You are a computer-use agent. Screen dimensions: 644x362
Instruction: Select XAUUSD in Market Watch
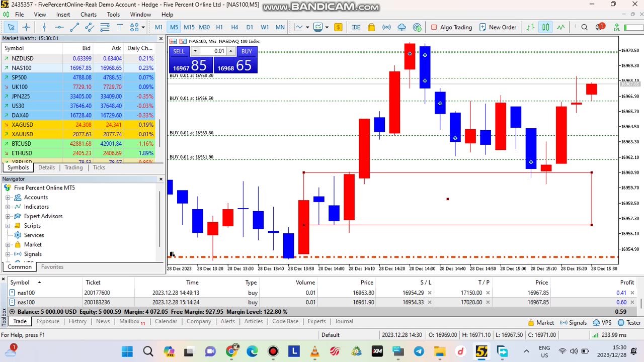22,134
